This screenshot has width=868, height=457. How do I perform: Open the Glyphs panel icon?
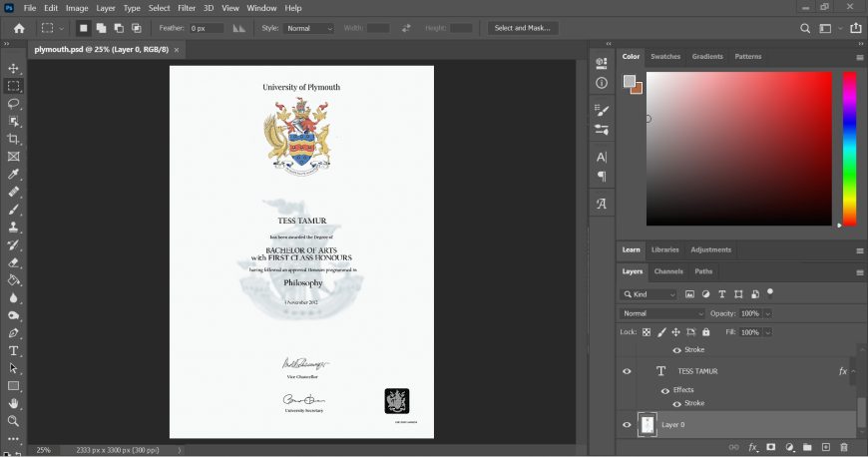tap(602, 204)
